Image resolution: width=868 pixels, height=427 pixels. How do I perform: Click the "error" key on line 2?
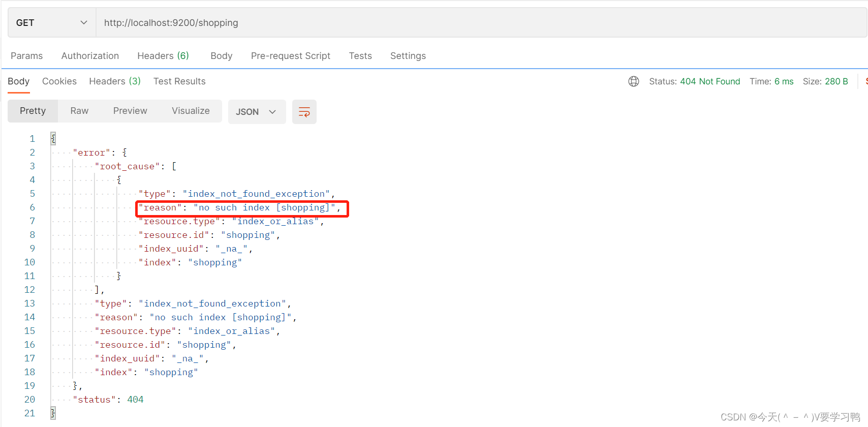[92, 152]
